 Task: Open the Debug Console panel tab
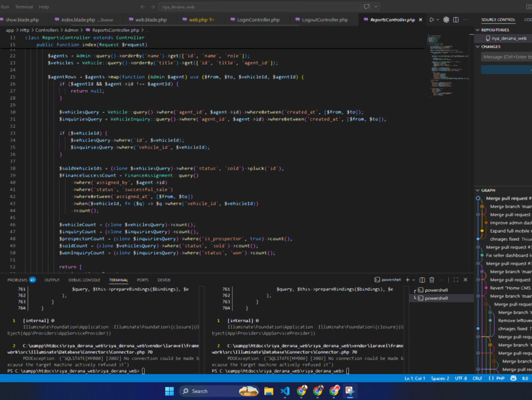point(85,280)
